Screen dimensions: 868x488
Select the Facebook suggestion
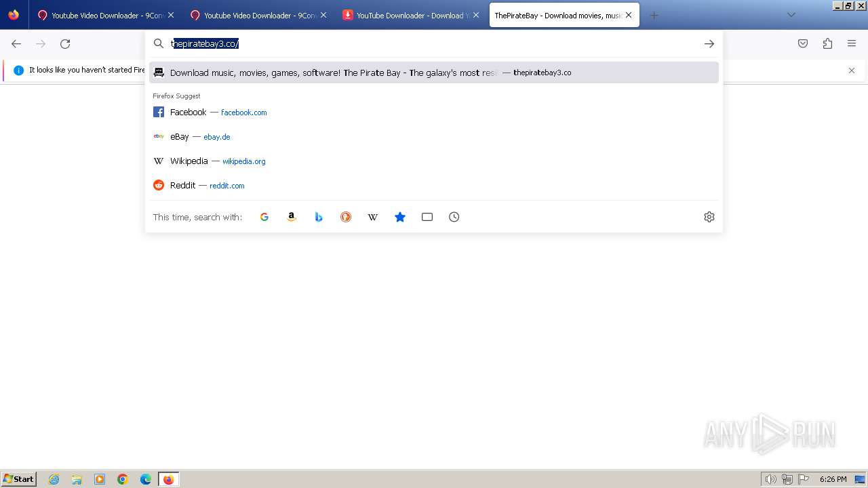coord(434,113)
